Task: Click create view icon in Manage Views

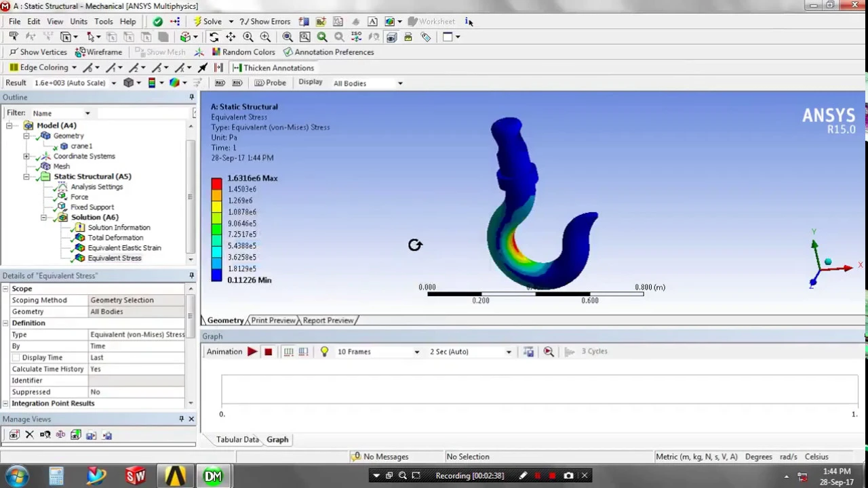Action: point(14,435)
